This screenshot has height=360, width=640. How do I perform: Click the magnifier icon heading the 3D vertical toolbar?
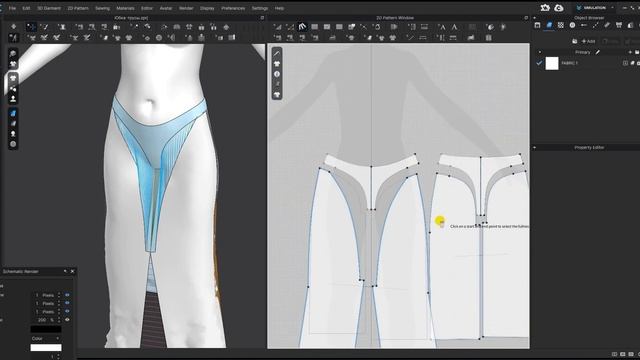click(x=13, y=53)
